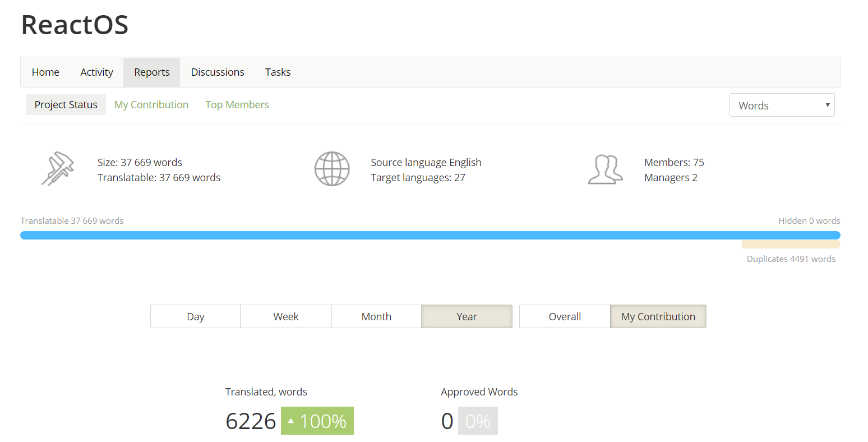Click 'Managers 2' text
This screenshot has height=442, width=868.
671,177
